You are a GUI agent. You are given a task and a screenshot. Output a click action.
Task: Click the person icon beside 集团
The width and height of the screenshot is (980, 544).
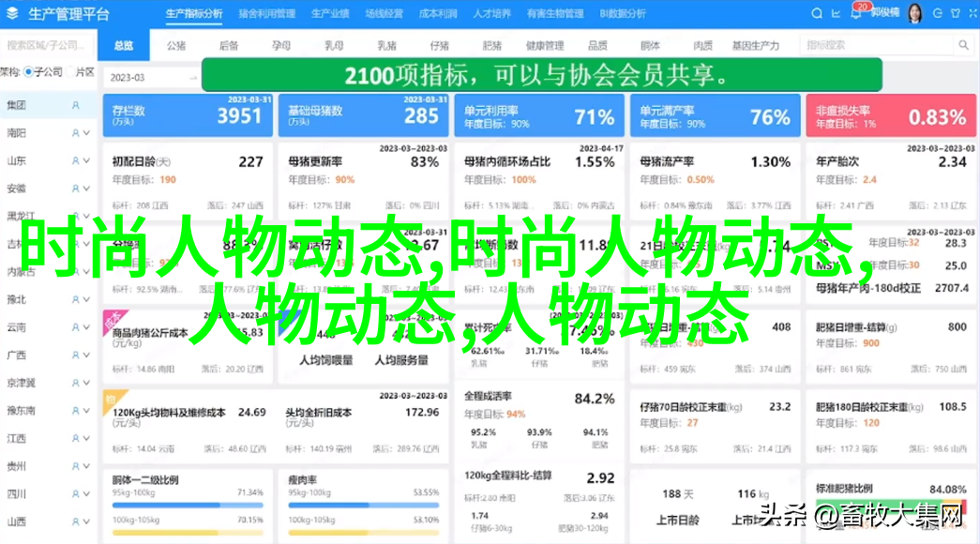pos(76,106)
